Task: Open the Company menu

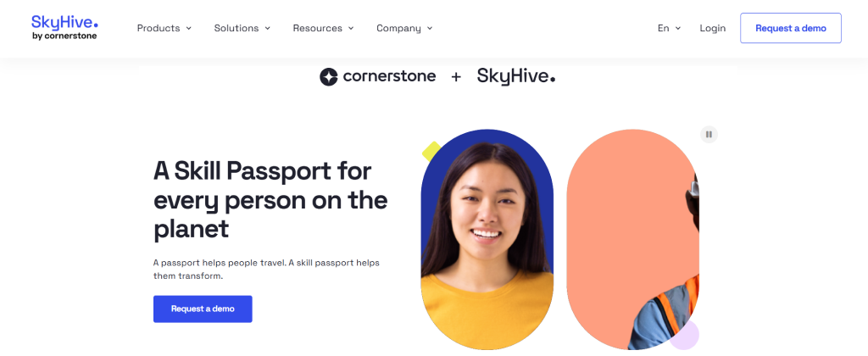Action: [x=404, y=28]
